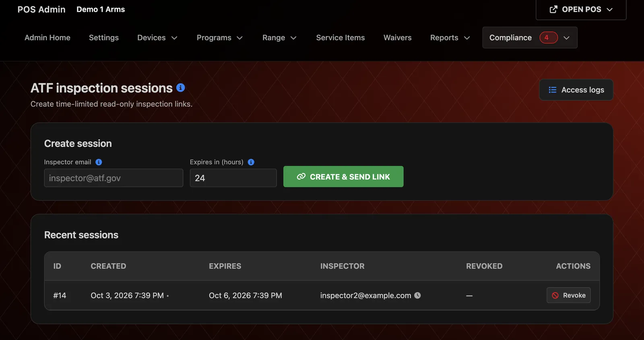Click clock icon beside inspector2@example.com
644x340 pixels.
click(x=417, y=295)
